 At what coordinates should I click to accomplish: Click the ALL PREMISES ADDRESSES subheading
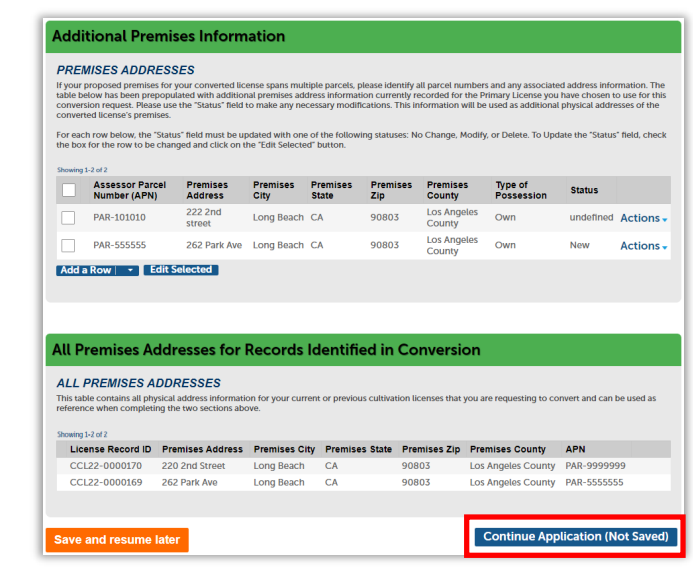click(138, 383)
